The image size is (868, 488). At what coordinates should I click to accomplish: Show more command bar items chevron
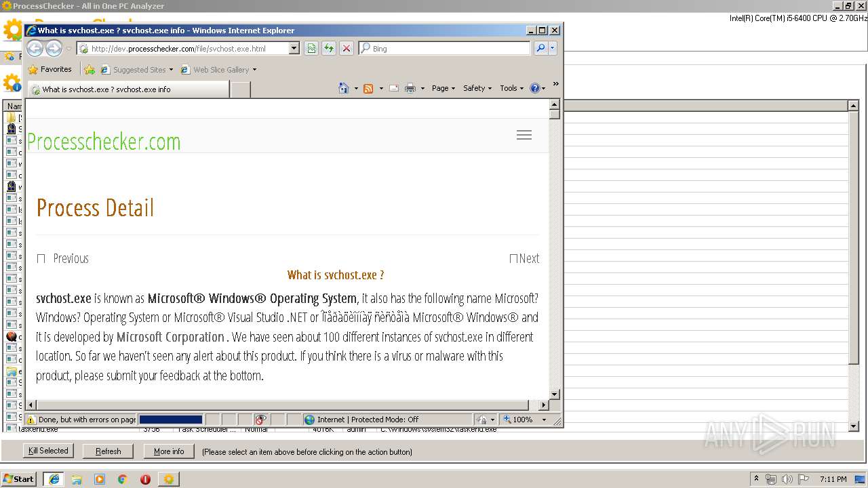click(x=555, y=84)
